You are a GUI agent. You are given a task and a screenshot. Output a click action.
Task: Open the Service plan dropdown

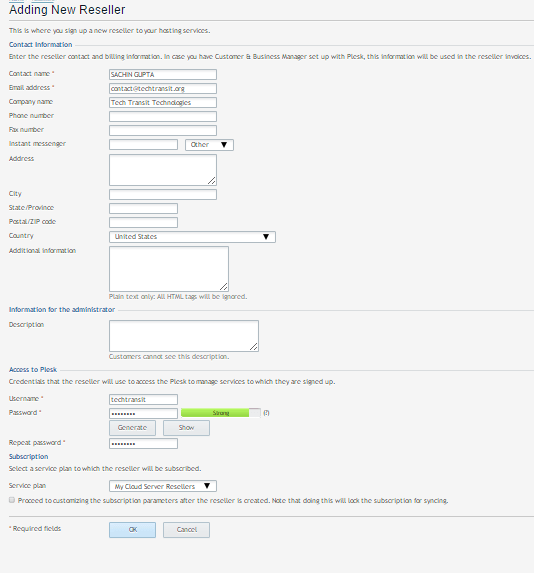(163, 486)
